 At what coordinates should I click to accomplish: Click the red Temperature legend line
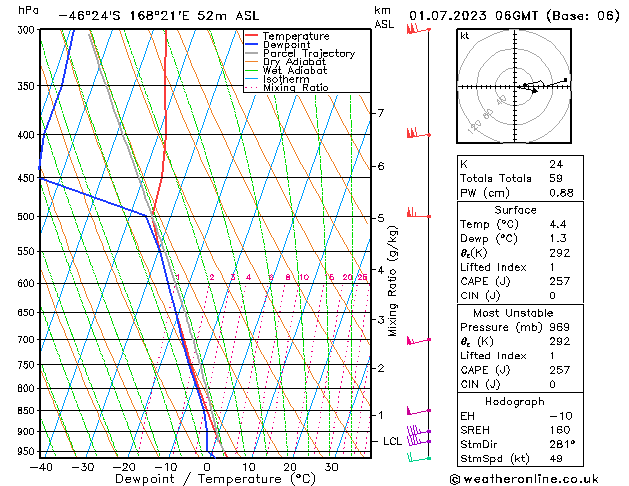point(252,36)
